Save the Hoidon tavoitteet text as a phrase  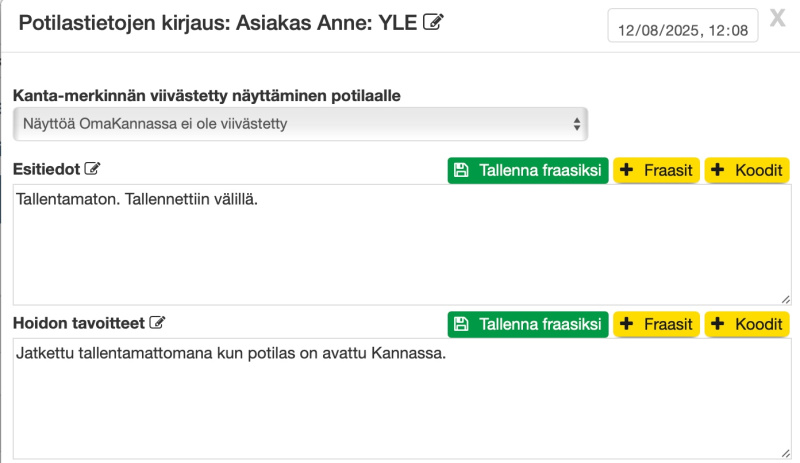(x=527, y=324)
